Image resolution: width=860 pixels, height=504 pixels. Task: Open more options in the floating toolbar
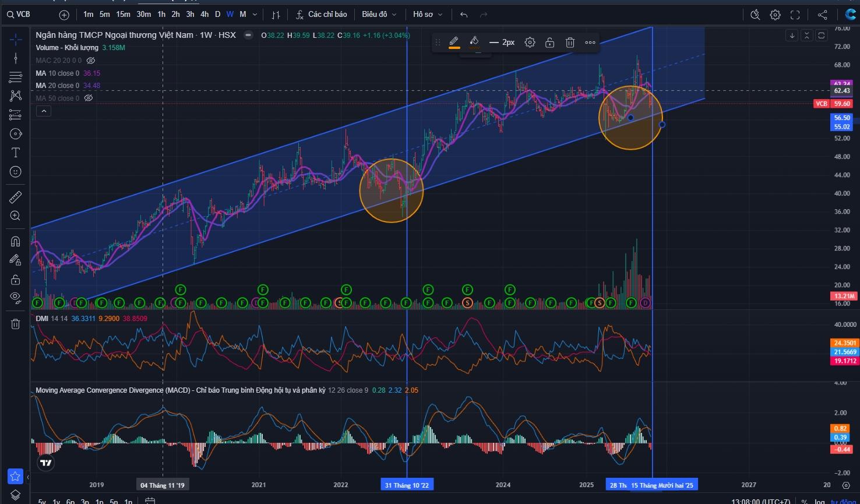coord(590,42)
